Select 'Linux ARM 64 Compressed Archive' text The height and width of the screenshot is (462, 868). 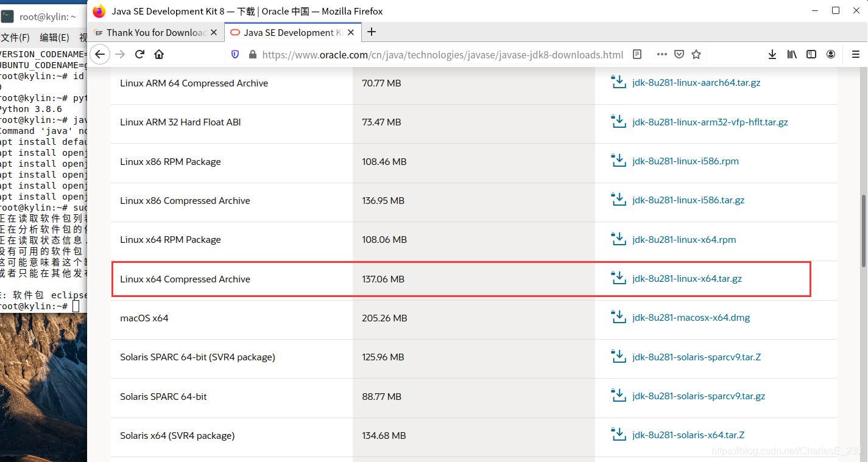tap(194, 83)
